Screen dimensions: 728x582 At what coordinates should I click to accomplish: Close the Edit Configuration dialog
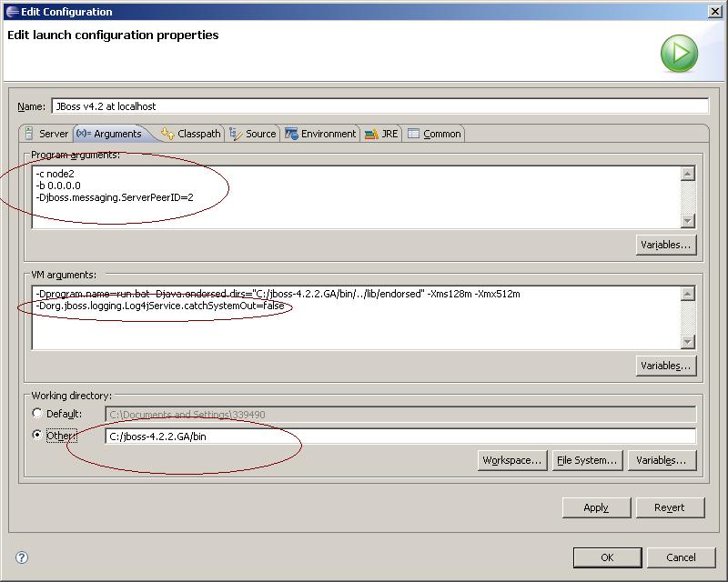click(x=715, y=12)
